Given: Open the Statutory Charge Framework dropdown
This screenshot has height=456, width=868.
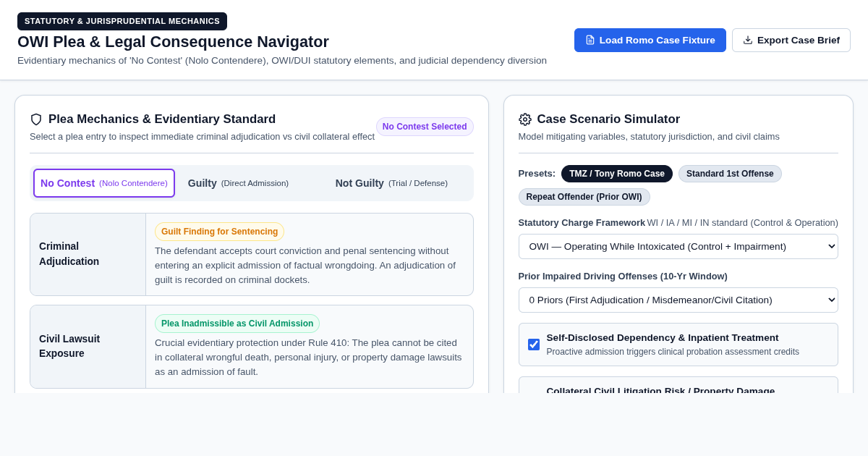Looking at the screenshot, I should click(x=678, y=247).
